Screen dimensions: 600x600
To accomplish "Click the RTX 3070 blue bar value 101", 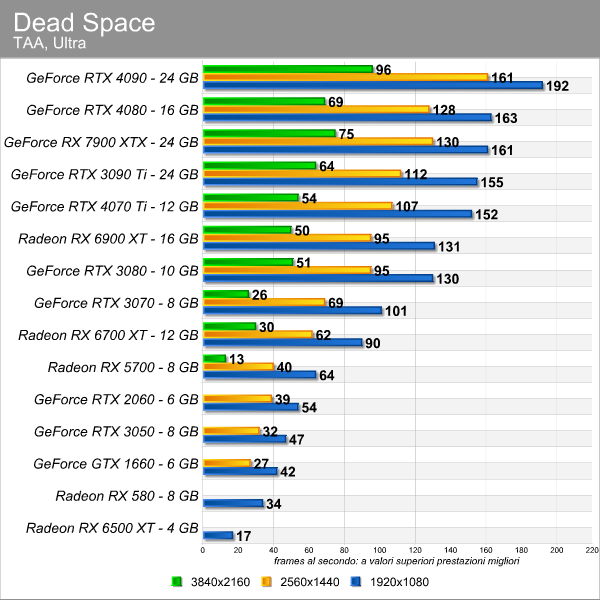I will pyautogui.click(x=396, y=311).
